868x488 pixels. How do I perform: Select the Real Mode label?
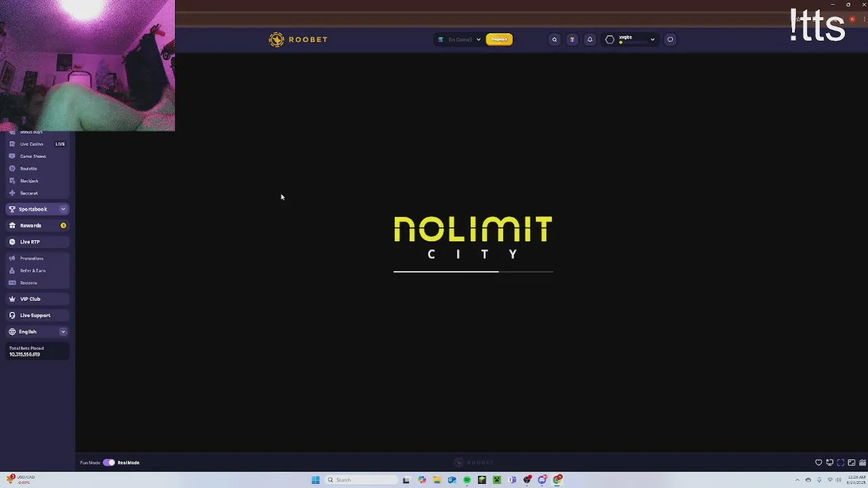click(128, 462)
